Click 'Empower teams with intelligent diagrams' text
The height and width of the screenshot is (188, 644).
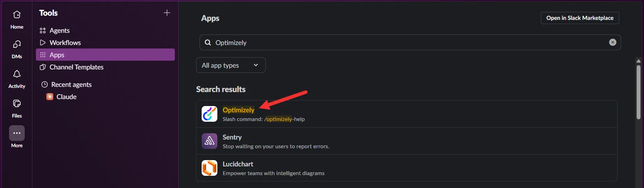click(273, 173)
